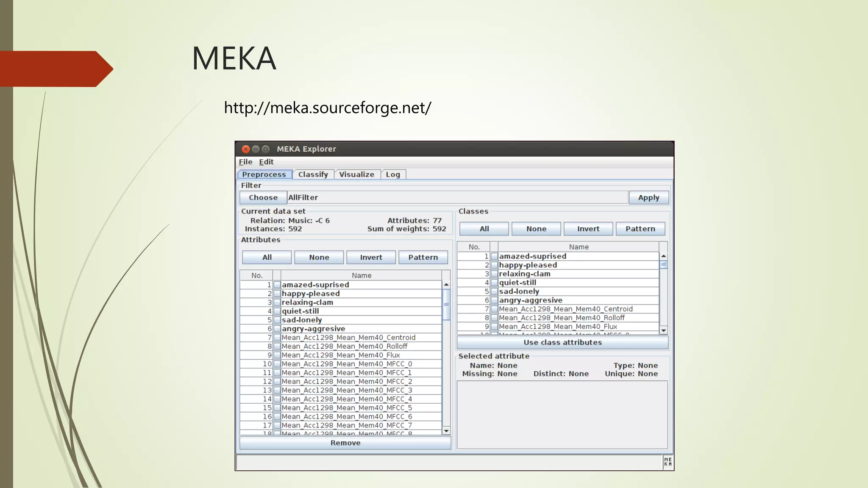Check Mean_Mem40_MFCC_3 in Attributes list
Screen dimensions: 868x488
coord(277,390)
